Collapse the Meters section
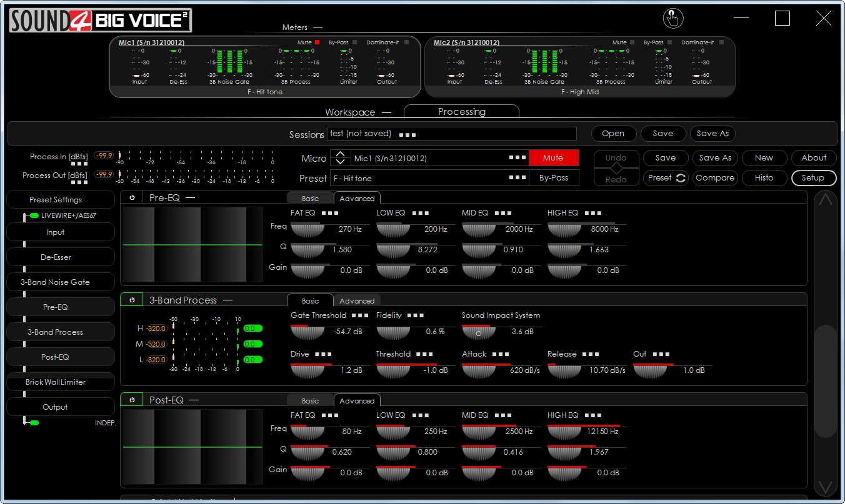The width and height of the screenshot is (845, 504). click(318, 27)
